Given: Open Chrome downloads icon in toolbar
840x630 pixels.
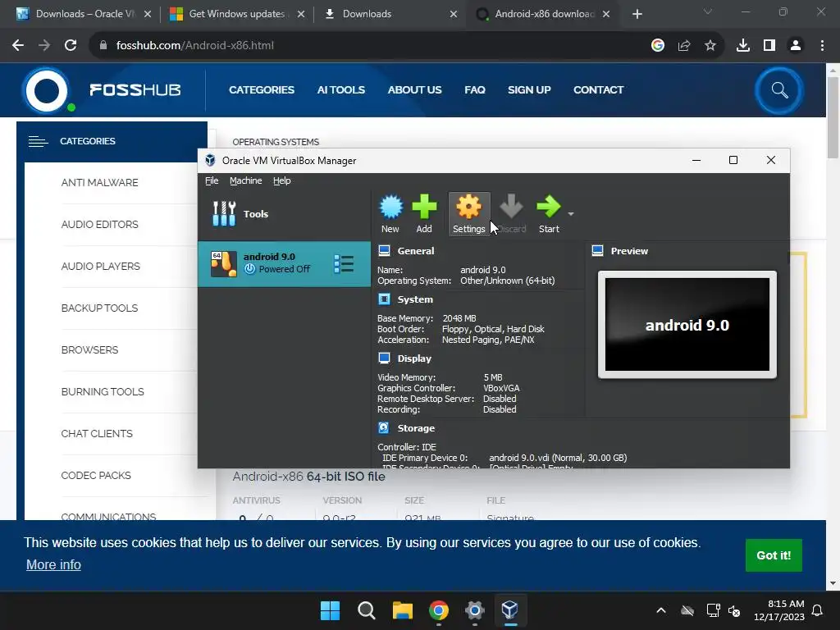Looking at the screenshot, I should pyautogui.click(x=743, y=46).
